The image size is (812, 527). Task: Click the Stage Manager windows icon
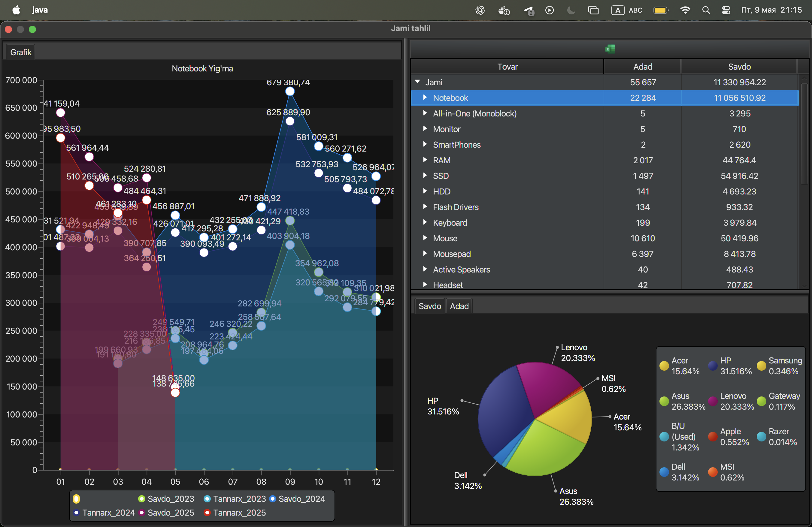tap(593, 10)
